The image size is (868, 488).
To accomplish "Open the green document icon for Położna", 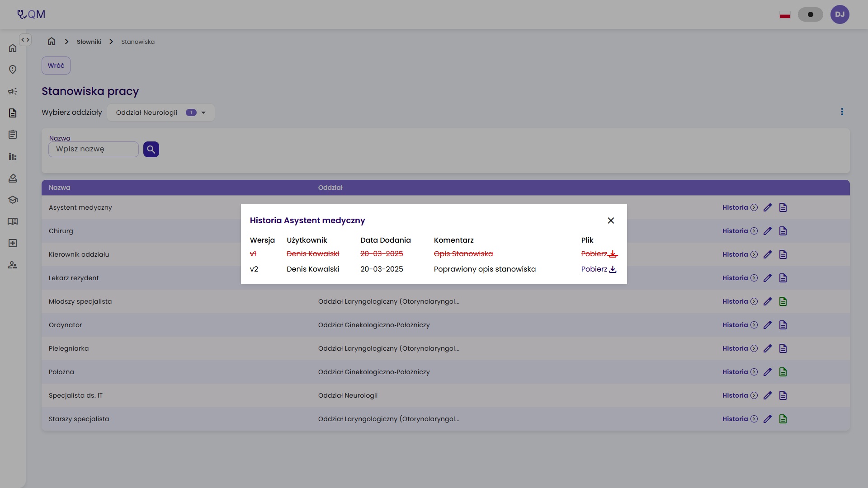I will (783, 372).
